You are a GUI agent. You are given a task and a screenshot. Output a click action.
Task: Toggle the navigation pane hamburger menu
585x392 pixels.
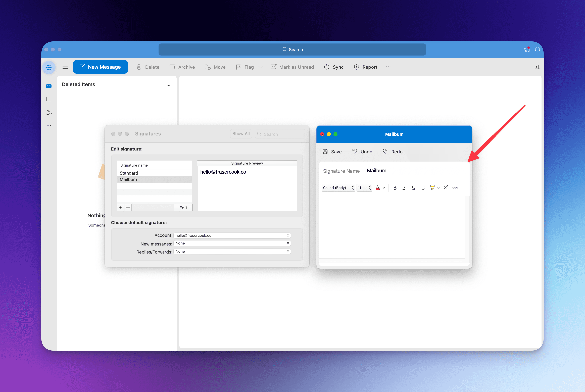tap(65, 67)
